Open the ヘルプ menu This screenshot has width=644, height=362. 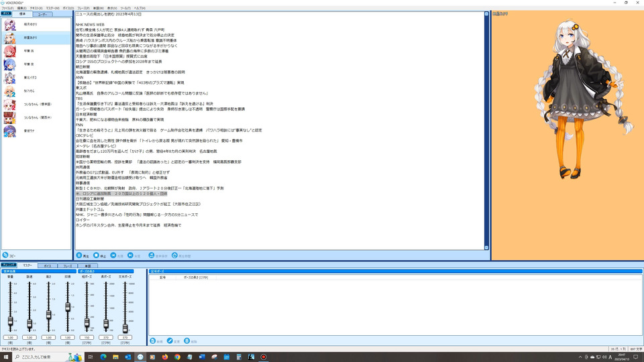pos(140,8)
